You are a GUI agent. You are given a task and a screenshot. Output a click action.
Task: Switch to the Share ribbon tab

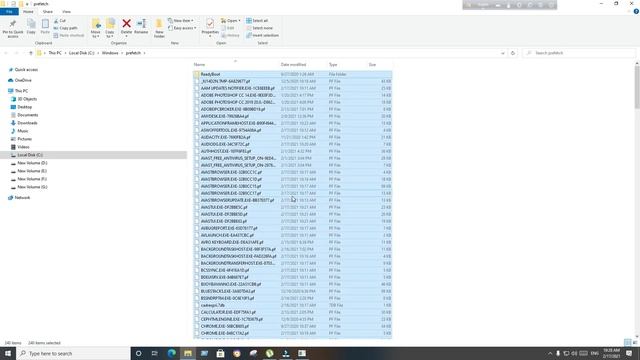click(48, 11)
